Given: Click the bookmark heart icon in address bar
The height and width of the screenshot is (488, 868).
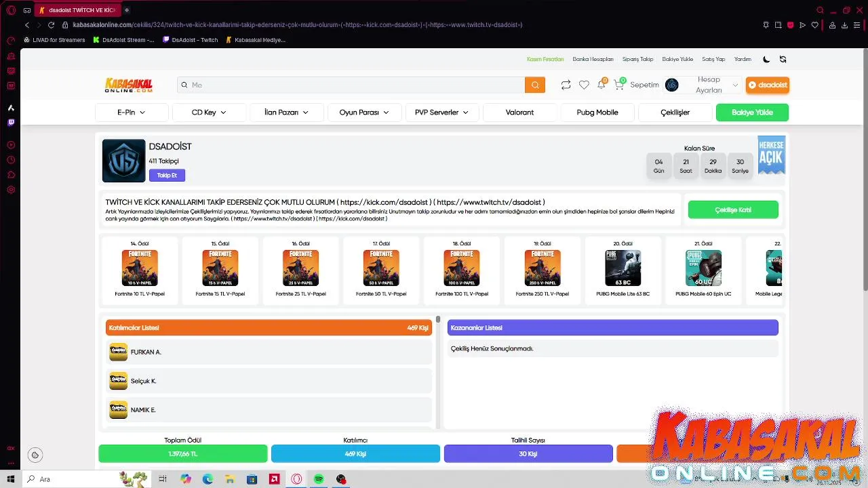Looking at the screenshot, I should click(815, 25).
